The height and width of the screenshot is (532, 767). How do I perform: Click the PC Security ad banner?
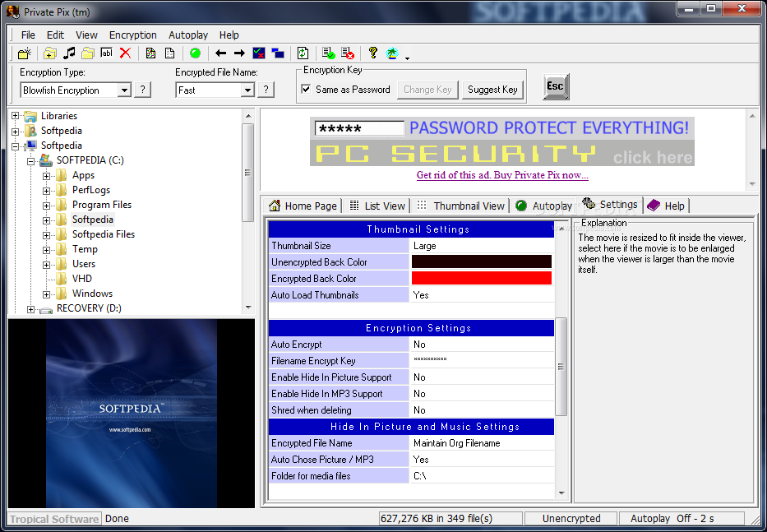[501, 141]
